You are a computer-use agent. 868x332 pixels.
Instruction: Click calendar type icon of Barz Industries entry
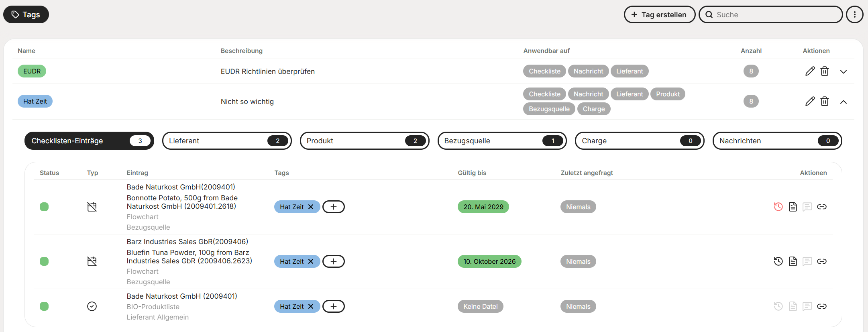[92, 261]
